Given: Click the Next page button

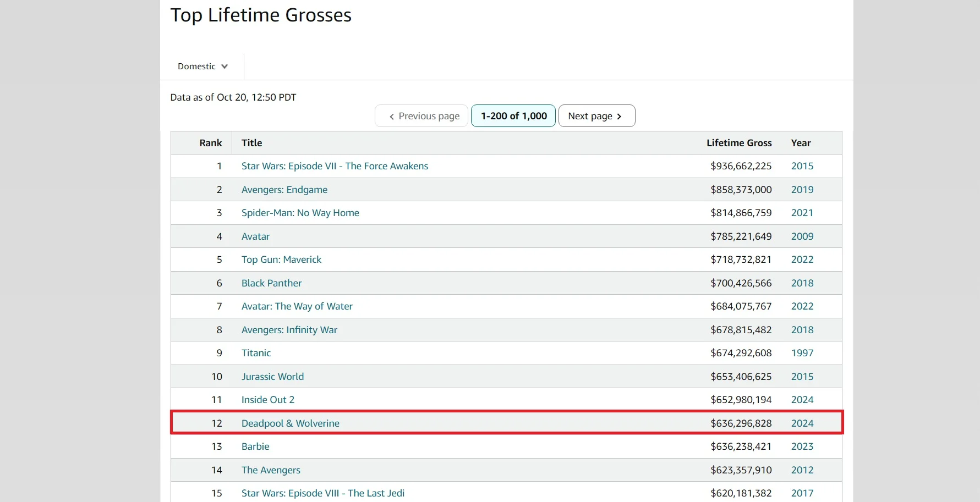Looking at the screenshot, I should click(597, 116).
